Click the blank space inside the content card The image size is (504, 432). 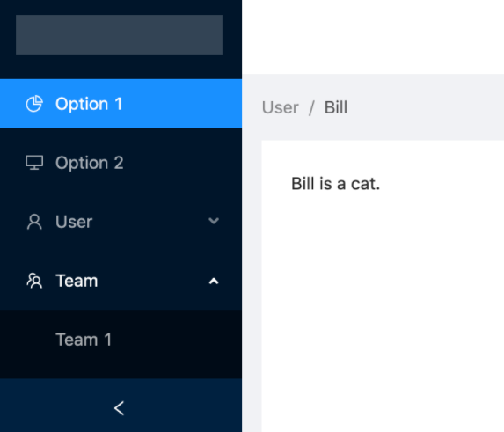coord(383,305)
